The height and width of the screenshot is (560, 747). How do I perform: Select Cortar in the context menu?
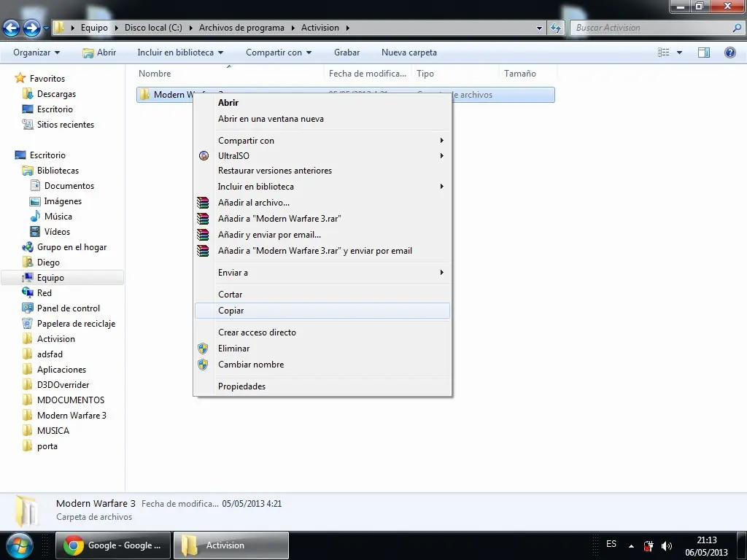coord(322,295)
